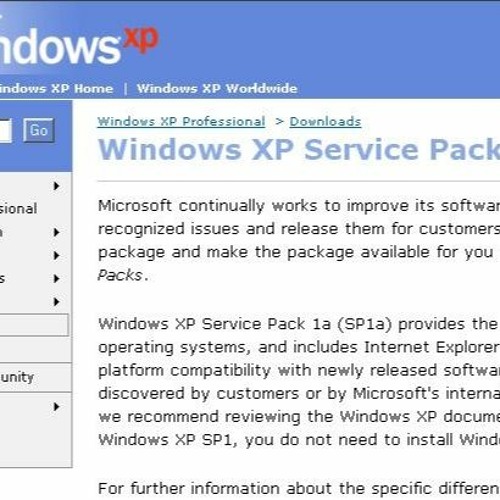Image resolution: width=500 pixels, height=500 pixels.
Task: Click the Windows XP logo in the header
Action: click(x=79, y=45)
